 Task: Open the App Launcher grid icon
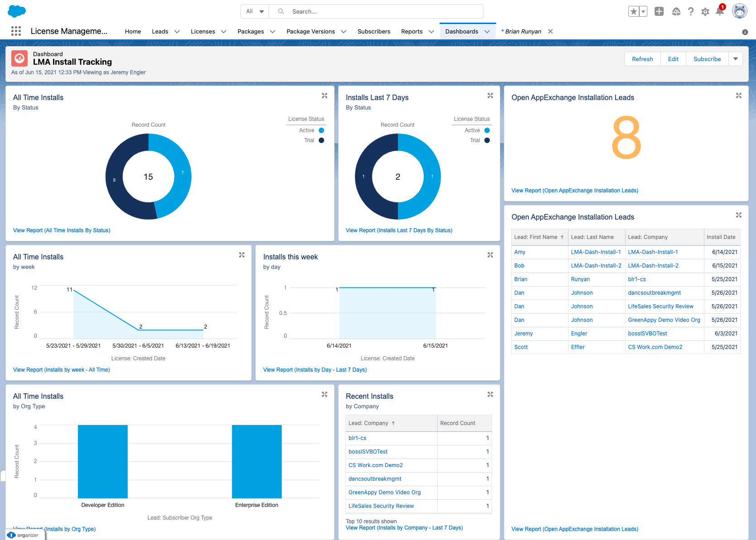click(x=16, y=31)
